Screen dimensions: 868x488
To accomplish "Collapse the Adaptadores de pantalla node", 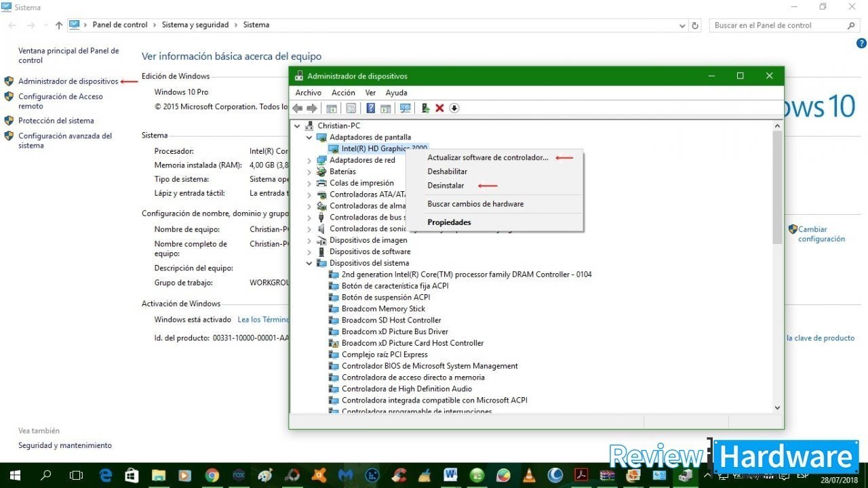I will [x=309, y=137].
